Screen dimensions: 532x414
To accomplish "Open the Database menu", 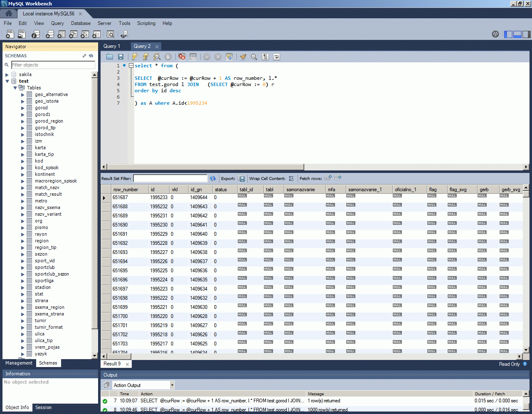I will coord(81,23).
